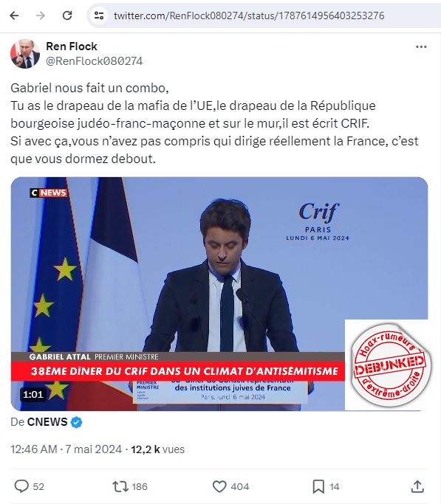This screenshot has height=504, width=441.
Task: Click the browser forward arrow
Action: point(41,15)
